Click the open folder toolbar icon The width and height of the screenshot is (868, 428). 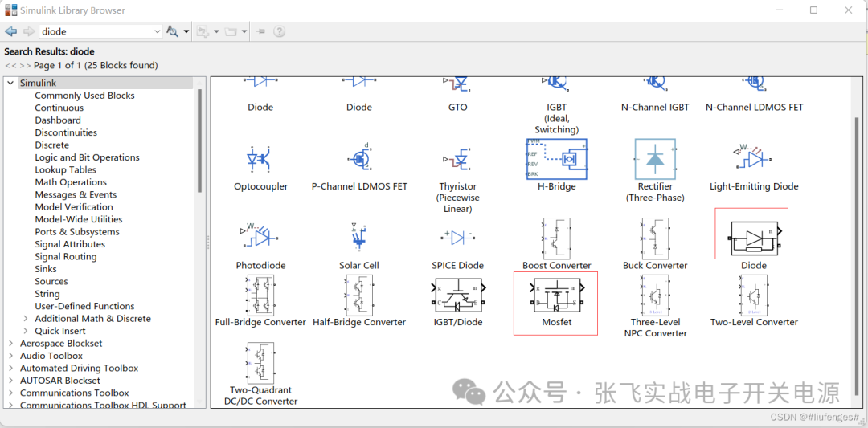point(231,31)
